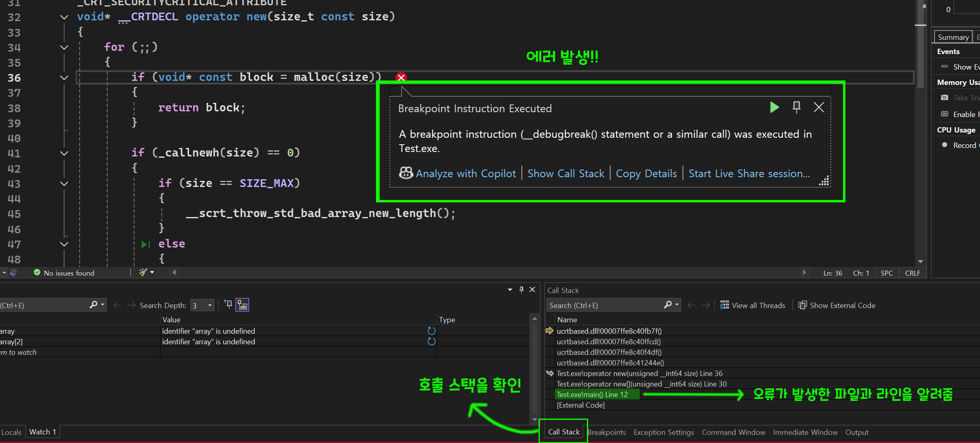Toggle View all Threads in Call Stack
980x443 pixels.
click(x=753, y=305)
